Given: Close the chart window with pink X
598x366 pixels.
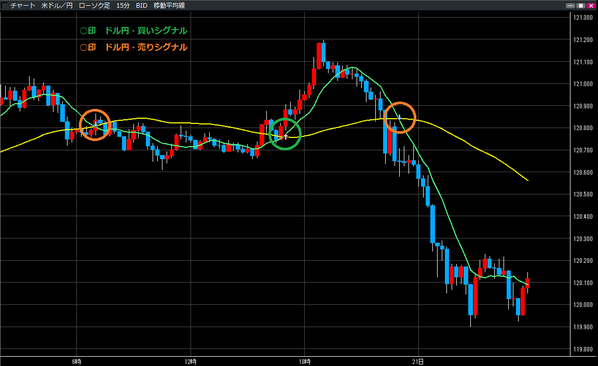Looking at the screenshot, I should [591, 6].
